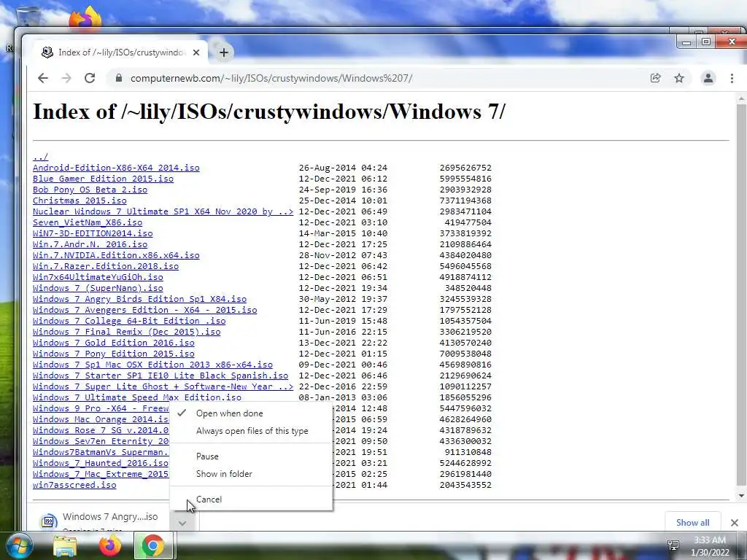Open Win.7.Andr.N._2016.iso link

click(90, 244)
